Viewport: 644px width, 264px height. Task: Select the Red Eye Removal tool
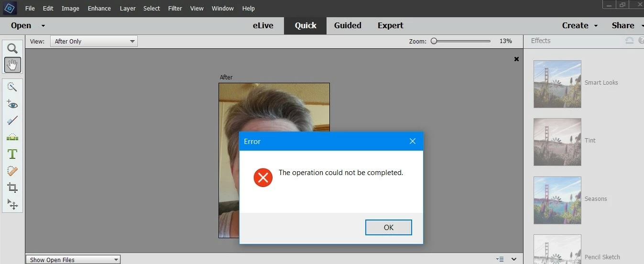[12, 104]
